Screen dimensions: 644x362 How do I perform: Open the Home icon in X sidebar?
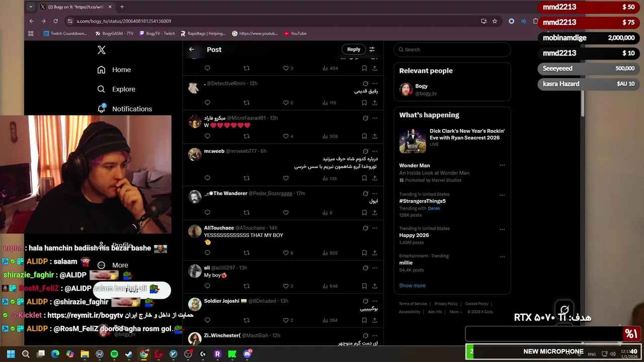pyautogui.click(x=101, y=70)
